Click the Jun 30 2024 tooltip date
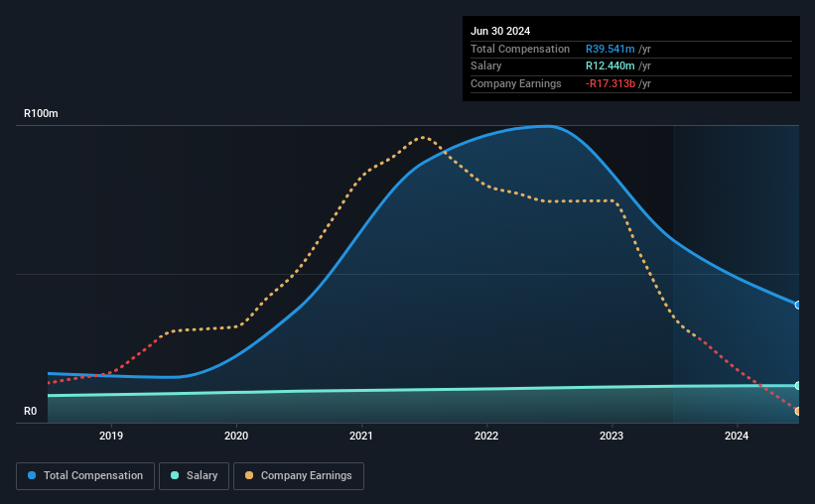The height and width of the screenshot is (504, 815). click(500, 31)
